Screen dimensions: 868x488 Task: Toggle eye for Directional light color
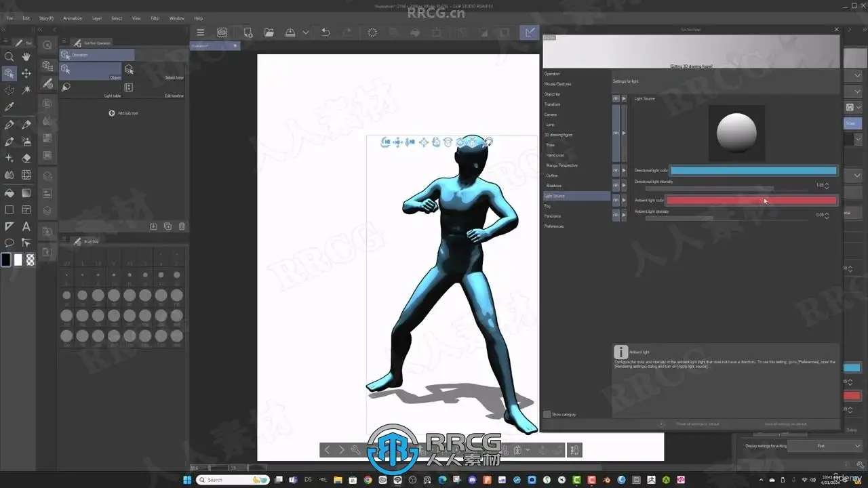click(x=616, y=171)
